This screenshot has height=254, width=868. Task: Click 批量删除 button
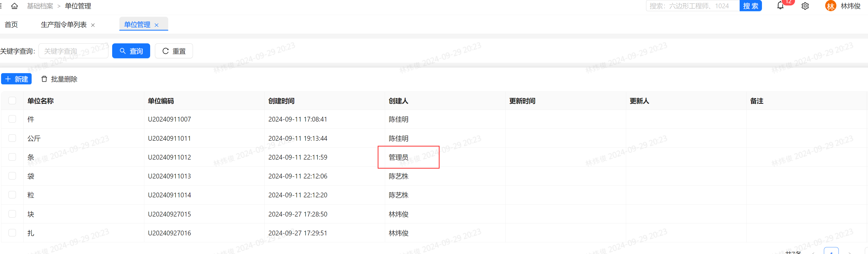point(59,79)
